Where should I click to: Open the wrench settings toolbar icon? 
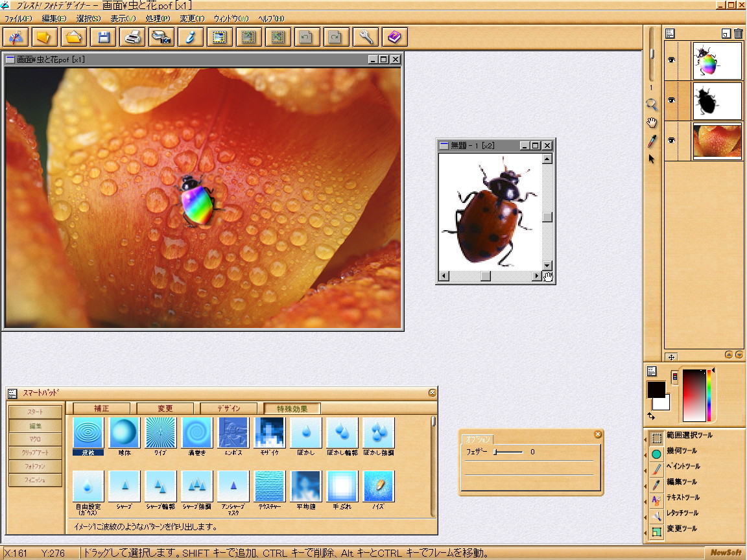[366, 38]
